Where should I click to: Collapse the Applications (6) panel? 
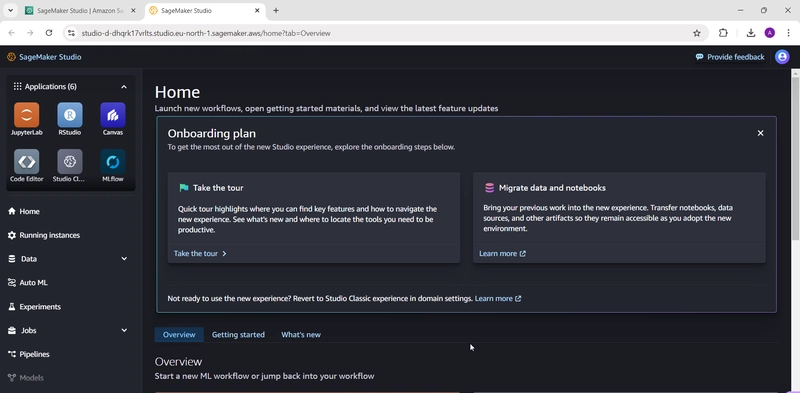[124, 87]
